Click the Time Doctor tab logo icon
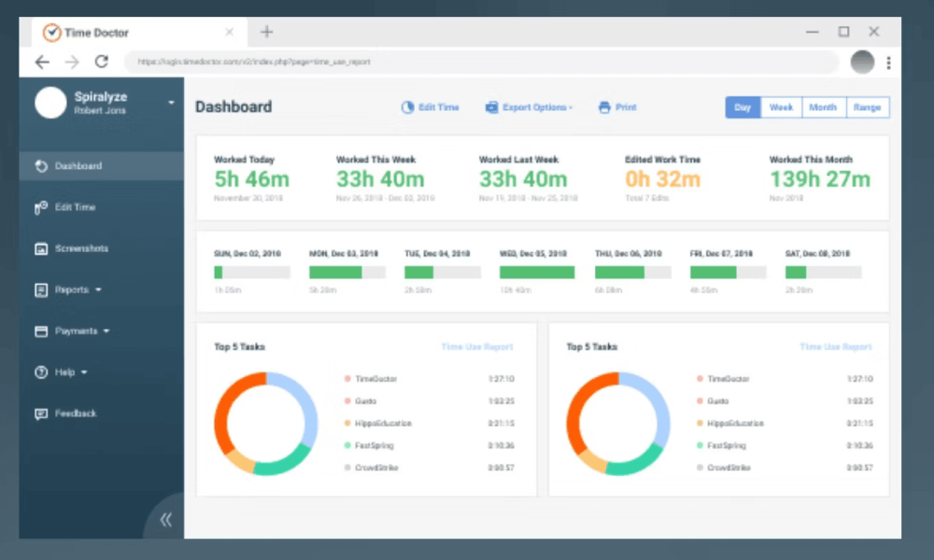The width and height of the screenshot is (934, 560). pos(51,32)
